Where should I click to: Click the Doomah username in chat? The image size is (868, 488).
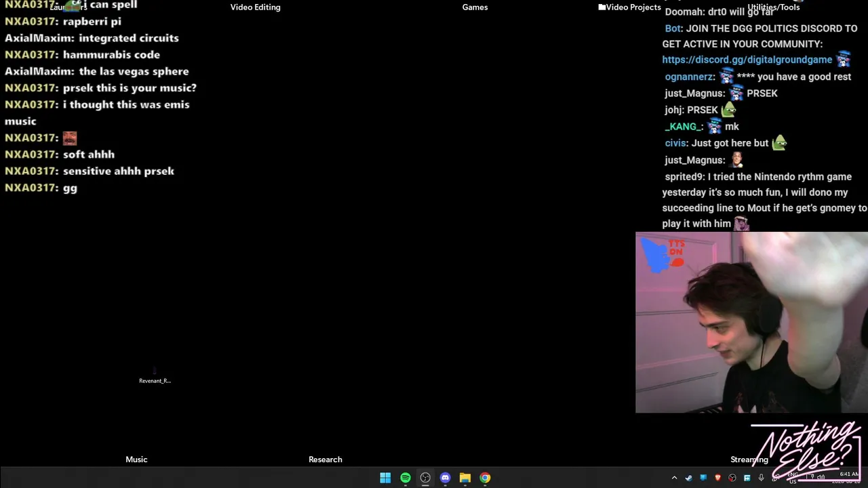tap(684, 12)
